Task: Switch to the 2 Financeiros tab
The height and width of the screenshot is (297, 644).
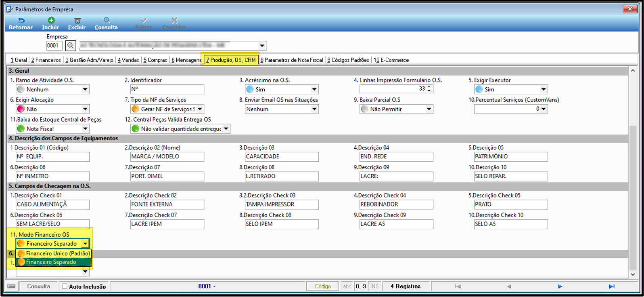Action: coord(46,60)
